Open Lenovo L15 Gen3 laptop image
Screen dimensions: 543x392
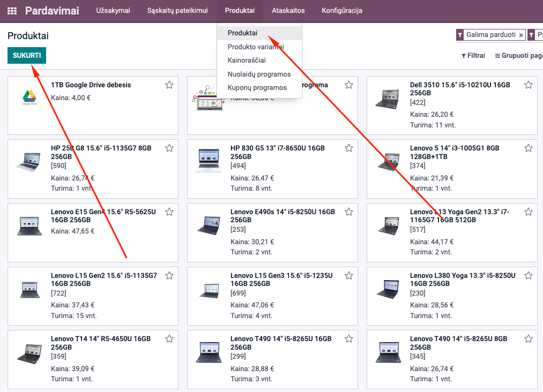point(210,291)
